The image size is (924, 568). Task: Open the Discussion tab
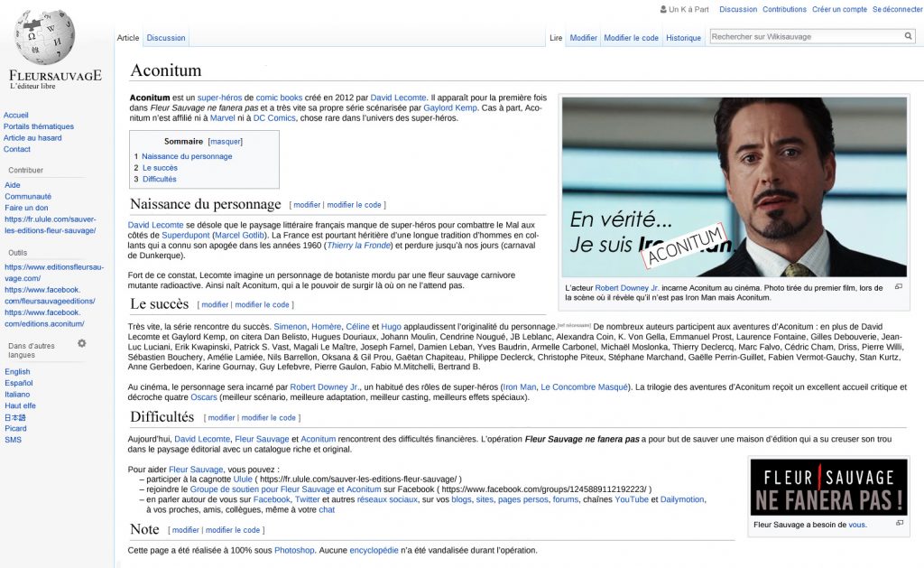pyautogui.click(x=166, y=38)
